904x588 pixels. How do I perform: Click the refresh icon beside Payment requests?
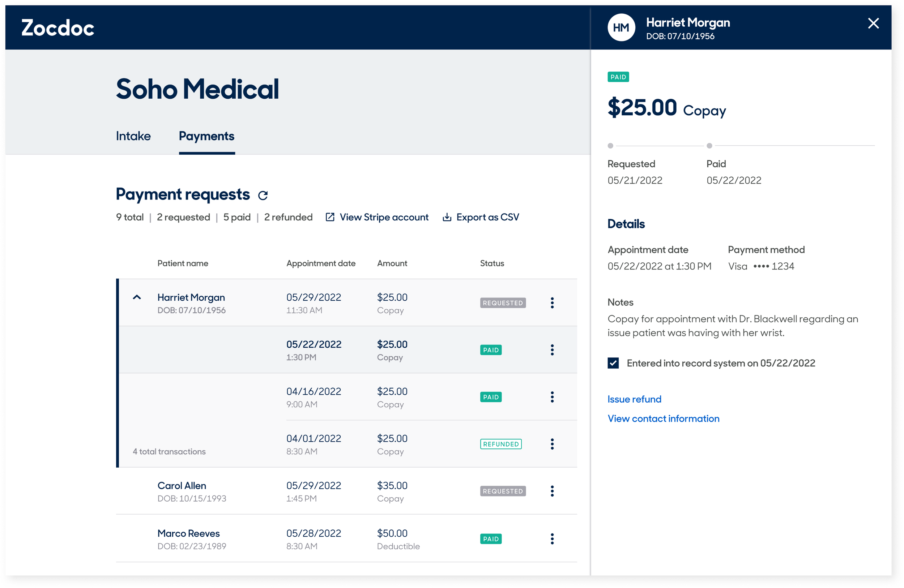point(263,196)
